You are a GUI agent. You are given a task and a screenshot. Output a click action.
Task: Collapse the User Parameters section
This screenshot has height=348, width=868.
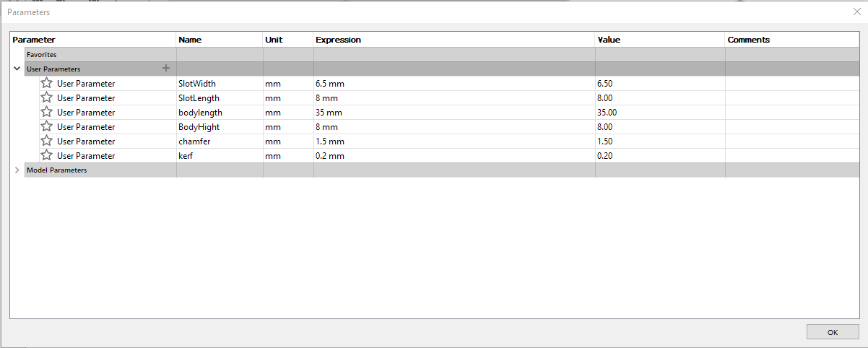pyautogui.click(x=17, y=69)
